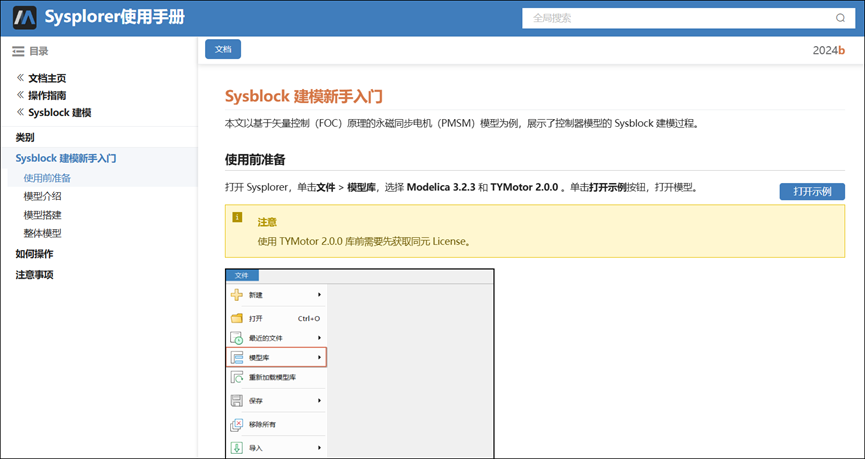Expand the 最近的文件 submenu arrow
865x459 pixels.
click(319, 338)
